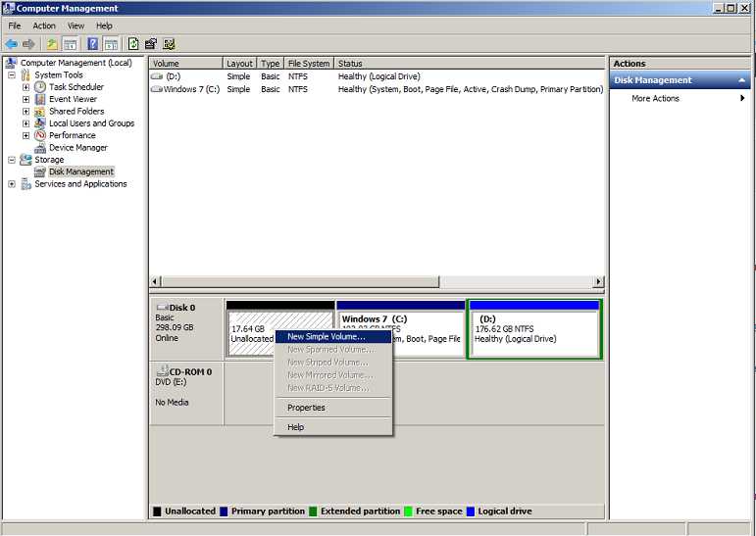Click the Refresh toolbar icon
Viewport: 756px width, 536px height.
pyautogui.click(x=133, y=44)
